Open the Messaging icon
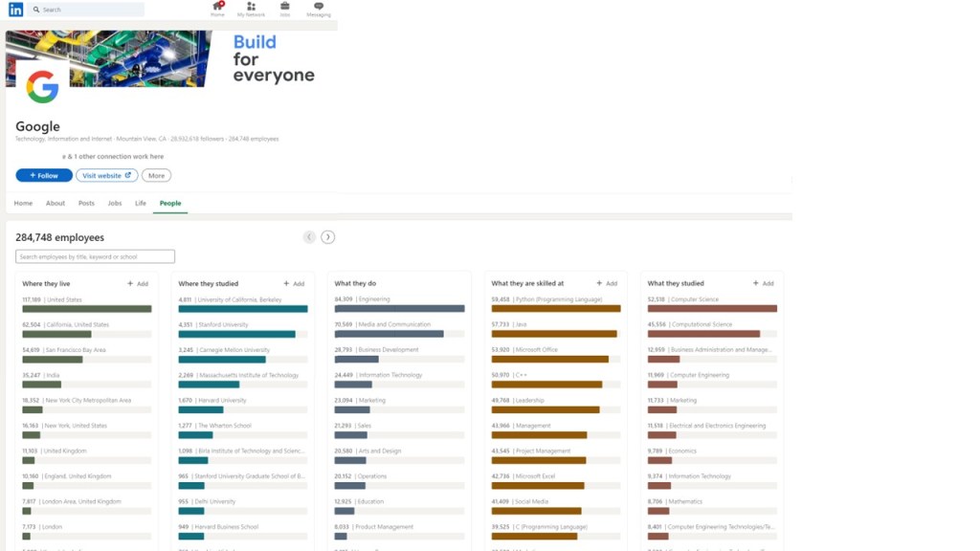Viewport: 980px width, 551px height. tap(319, 9)
